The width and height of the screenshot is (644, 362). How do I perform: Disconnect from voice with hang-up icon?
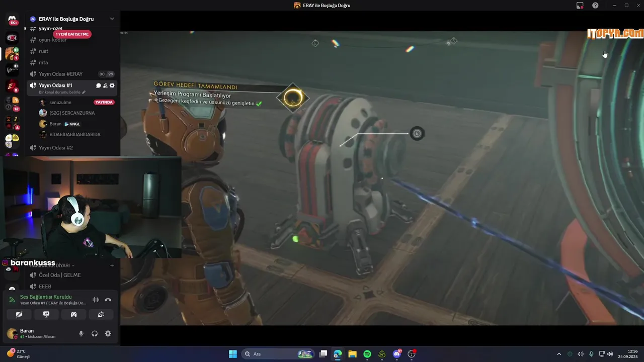click(x=108, y=300)
